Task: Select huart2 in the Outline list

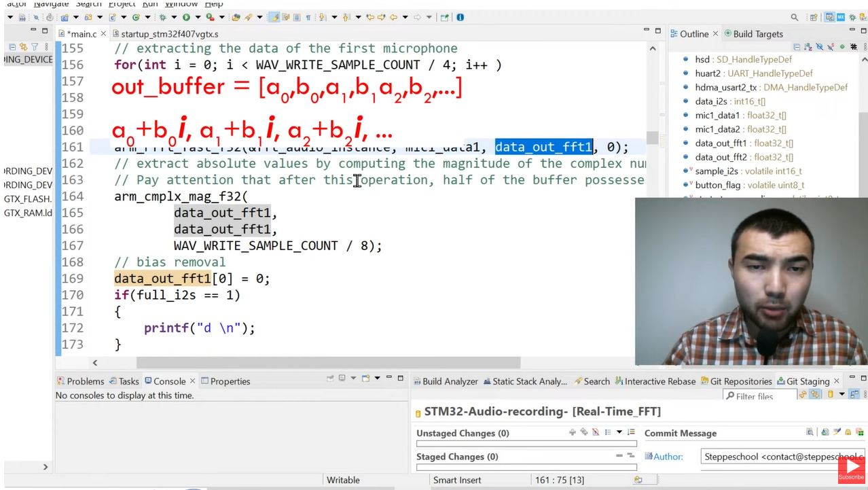Action: tap(708, 73)
